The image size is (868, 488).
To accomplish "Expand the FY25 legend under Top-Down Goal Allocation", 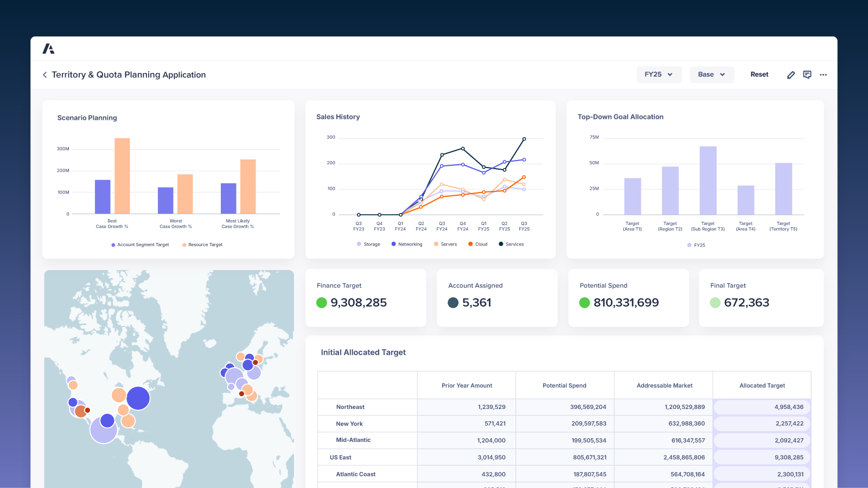I will tap(696, 245).
